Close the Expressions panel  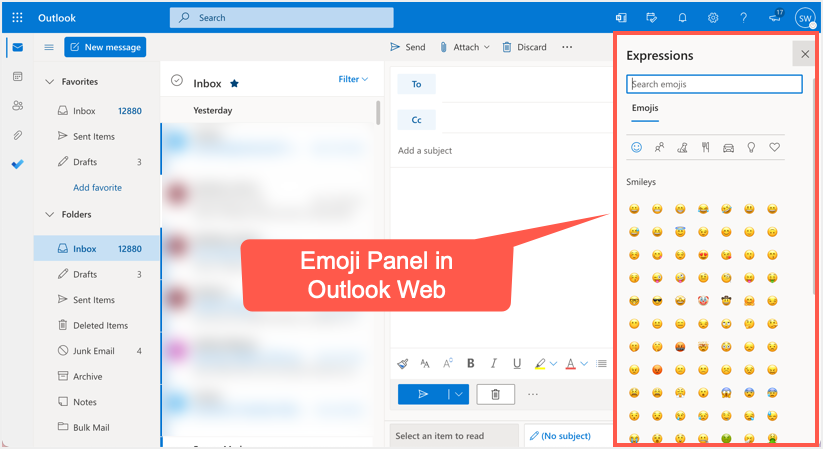pos(805,54)
